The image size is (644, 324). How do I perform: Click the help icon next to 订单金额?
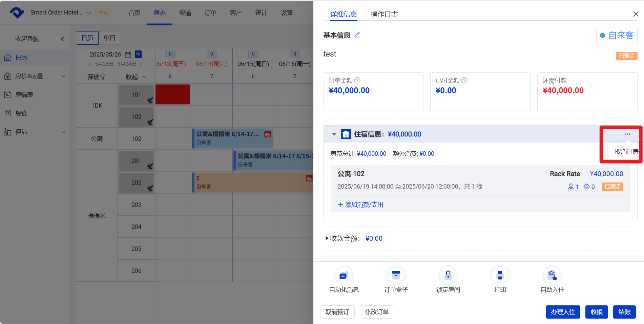[x=357, y=81]
